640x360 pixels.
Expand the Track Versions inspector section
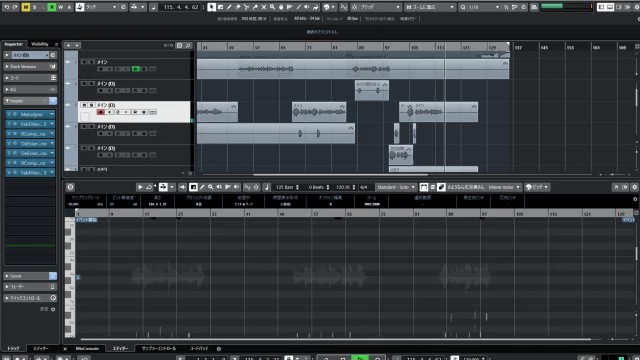pyautogui.click(x=30, y=66)
